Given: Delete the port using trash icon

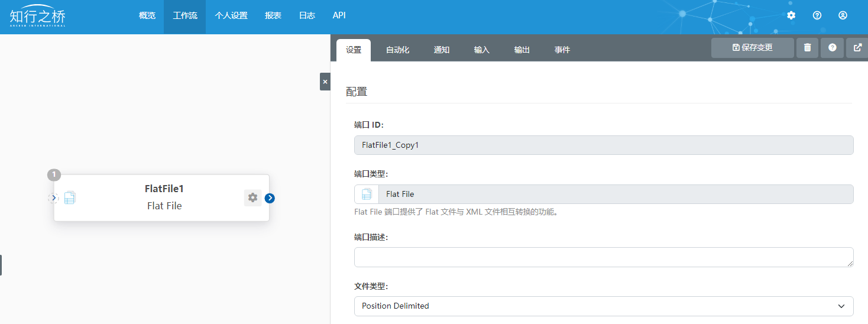Looking at the screenshot, I should [807, 48].
